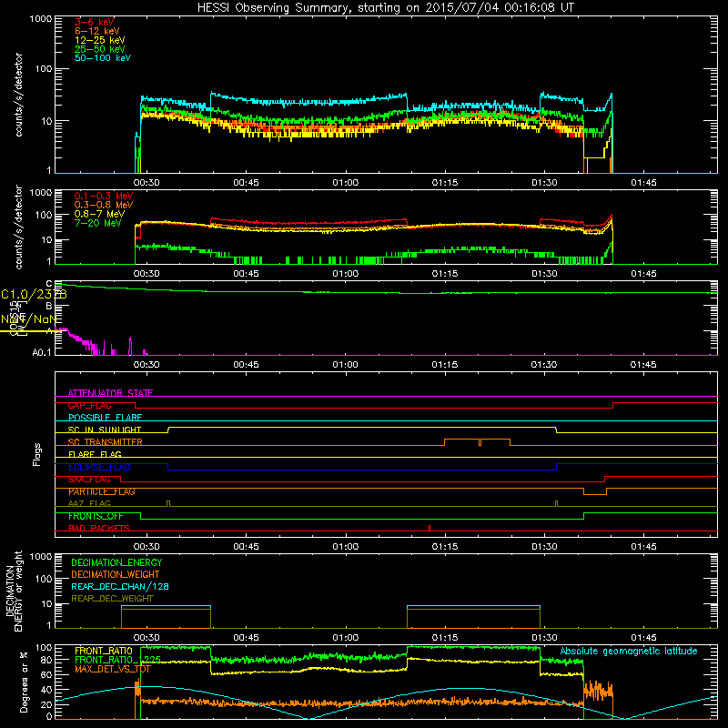Image resolution: width=728 pixels, height=728 pixels.
Task: Click the C1.0/2378 GOES annotation
Action: [34, 294]
